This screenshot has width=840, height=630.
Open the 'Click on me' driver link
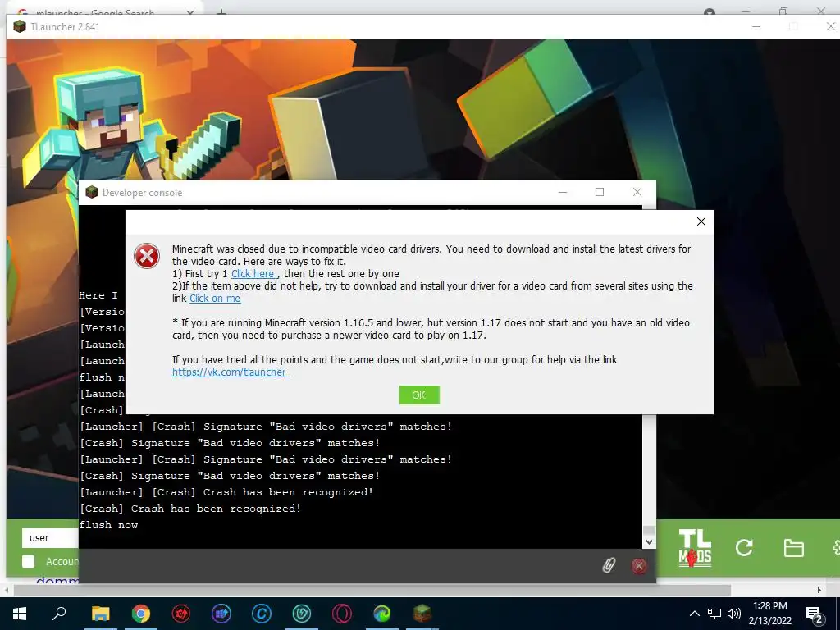215,299
